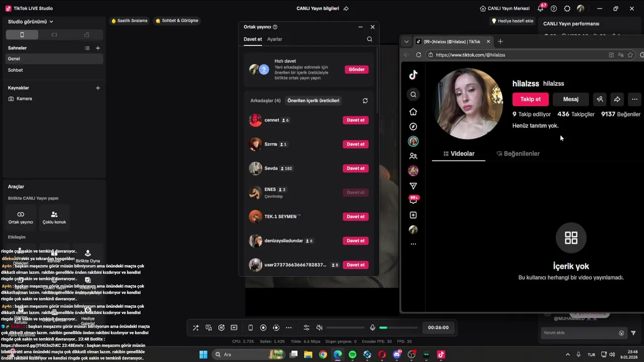Screen dimensions: 644x362
Task: Search co-hosts with the magnifier icon
Action: pos(370,39)
